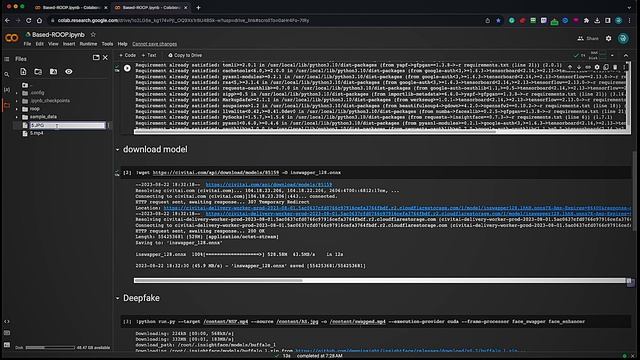Screen dimensions: 640x360
Task: Add a new Code cell
Action: tap(127, 55)
